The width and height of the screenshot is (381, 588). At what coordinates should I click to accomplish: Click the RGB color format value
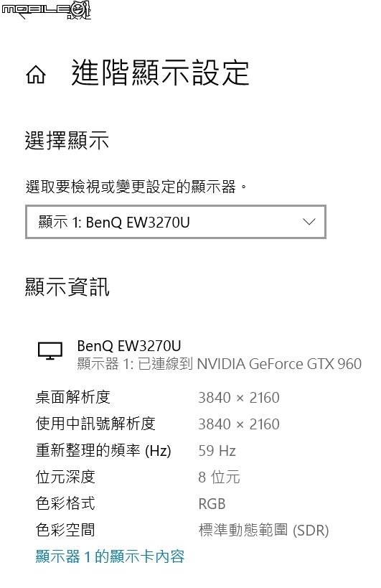[x=212, y=504]
